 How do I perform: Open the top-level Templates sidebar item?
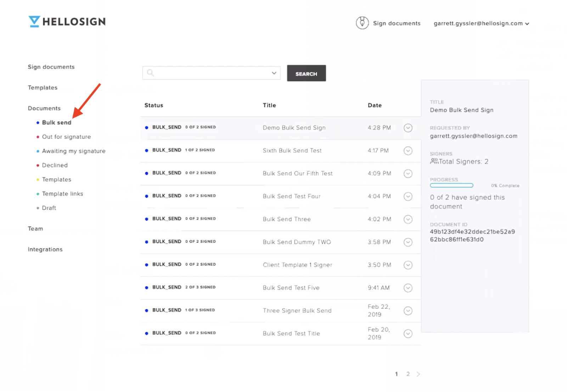click(43, 87)
